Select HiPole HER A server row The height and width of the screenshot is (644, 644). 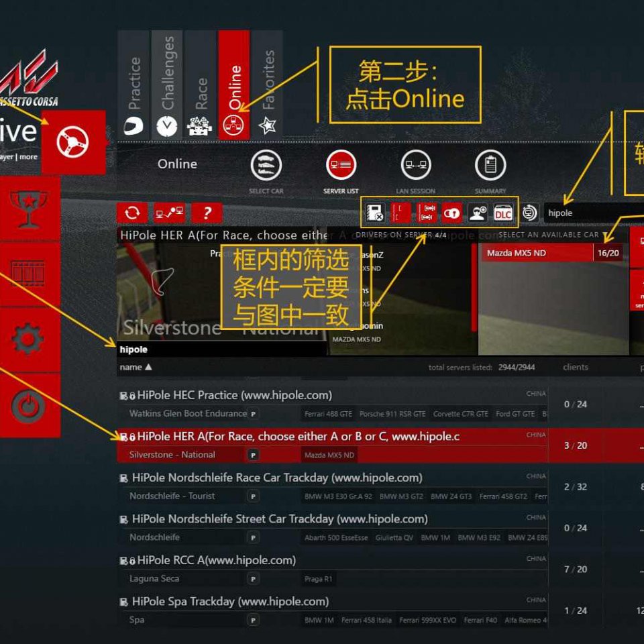pos(332,445)
